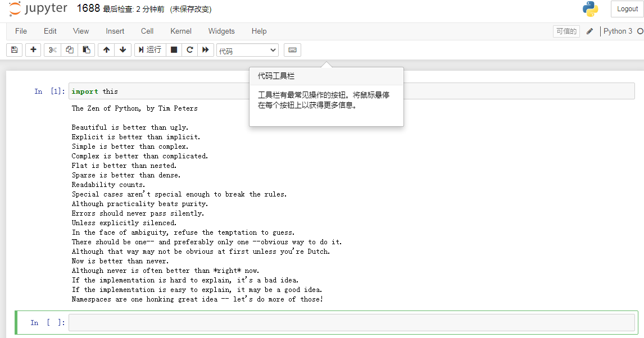Click the Python logo icon
The height and width of the screenshot is (338, 644).
[590, 8]
